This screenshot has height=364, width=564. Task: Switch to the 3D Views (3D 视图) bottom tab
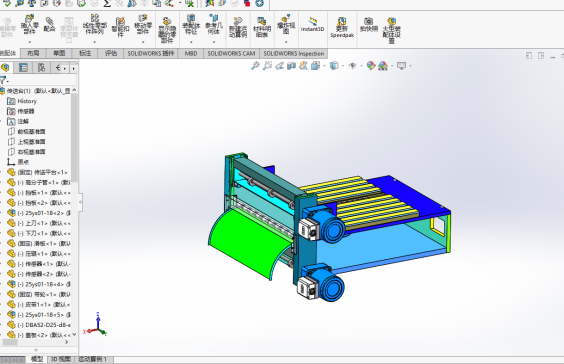click(61, 359)
